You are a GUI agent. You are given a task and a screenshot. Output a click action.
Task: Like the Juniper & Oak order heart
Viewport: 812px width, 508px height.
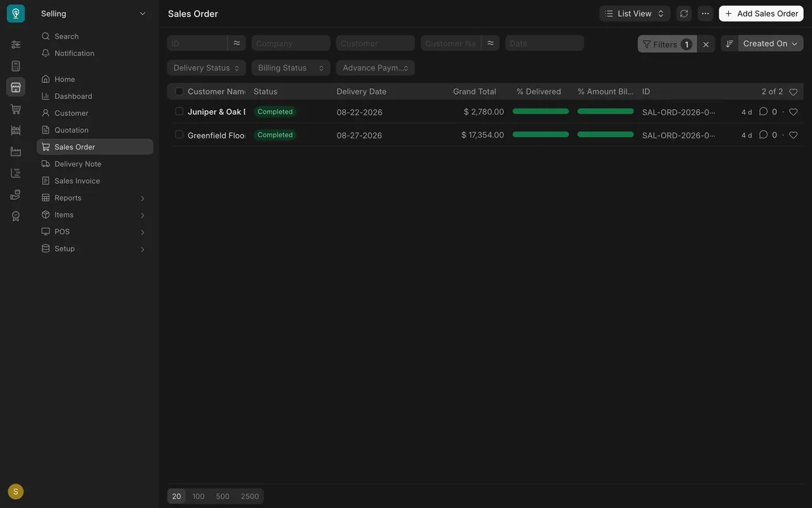[793, 112]
